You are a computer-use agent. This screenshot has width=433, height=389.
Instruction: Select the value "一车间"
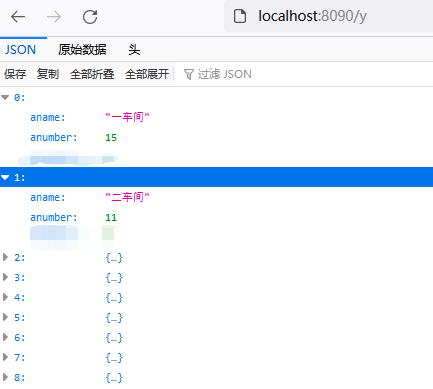click(127, 117)
